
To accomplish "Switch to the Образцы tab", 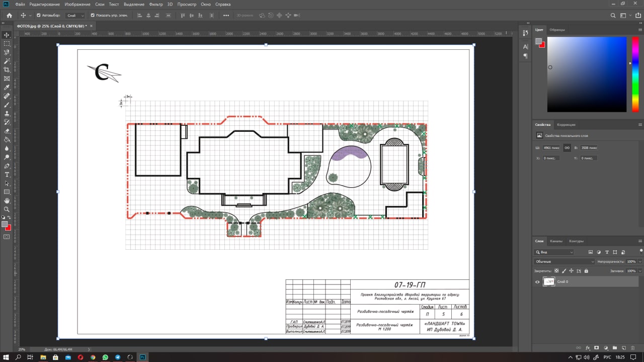I will coord(557,30).
